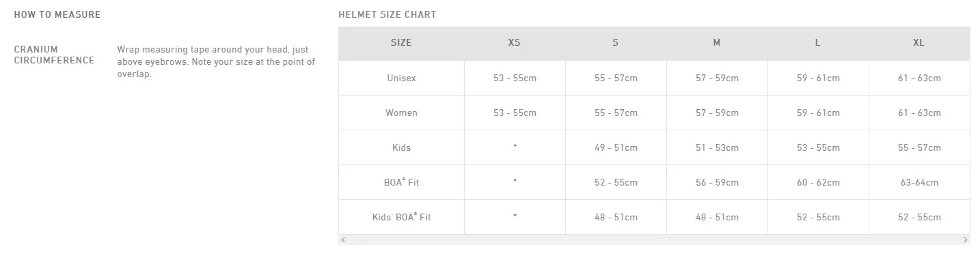The image size is (980, 262).
Task: Click the HELMET SIZE CHART heading
Action: coord(387,14)
